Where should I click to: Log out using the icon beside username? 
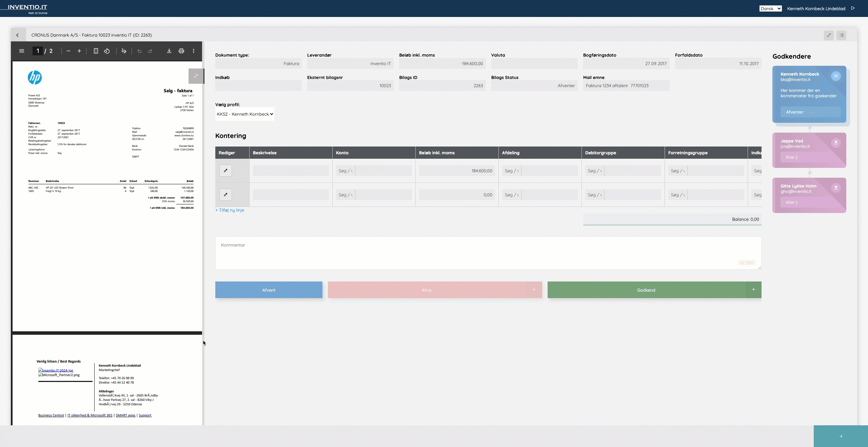pos(853,8)
